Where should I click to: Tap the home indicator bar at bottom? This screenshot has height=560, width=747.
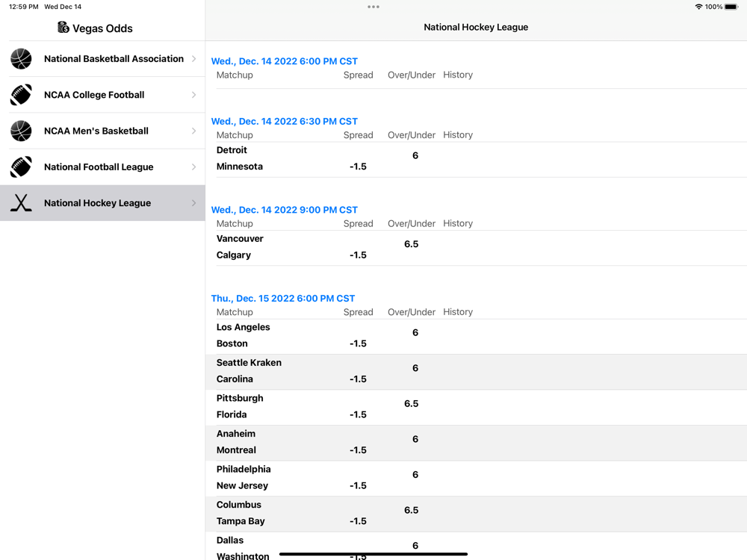click(x=373, y=554)
